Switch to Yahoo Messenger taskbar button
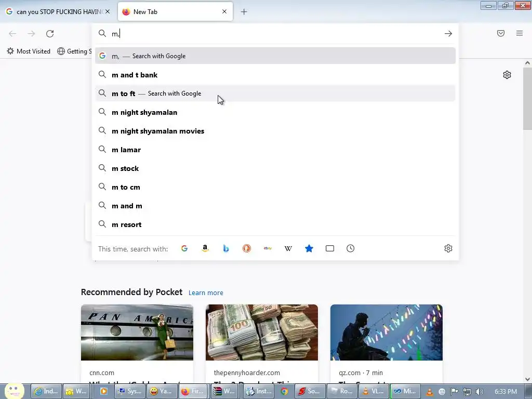This screenshot has width=532, height=399. 161,391
